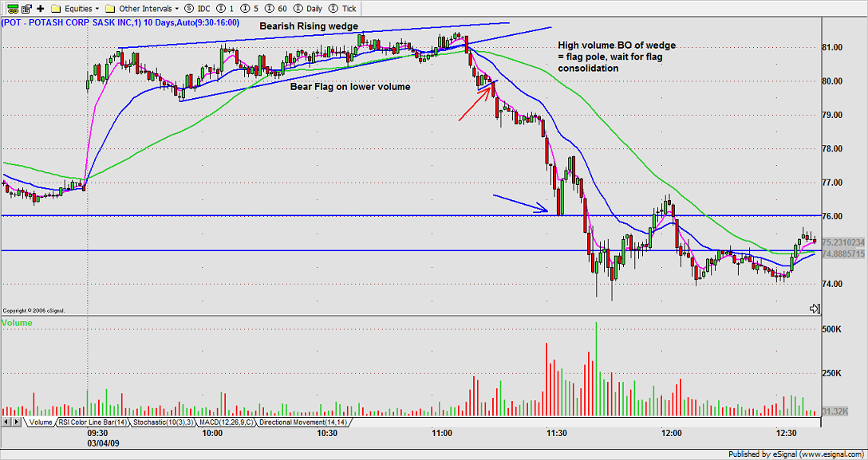868x460 pixels.
Task: Click the scroll-to-latest-bar icon beside price axis
Action: pos(815,309)
